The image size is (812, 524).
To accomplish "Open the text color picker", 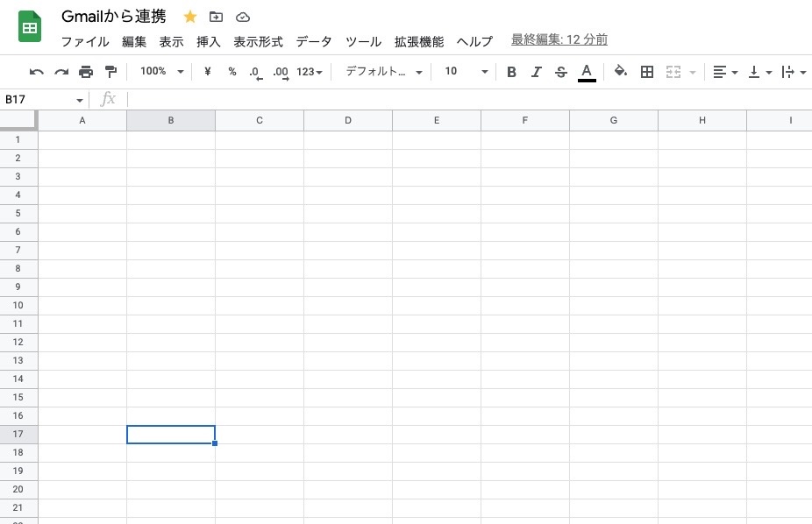I will (x=587, y=73).
